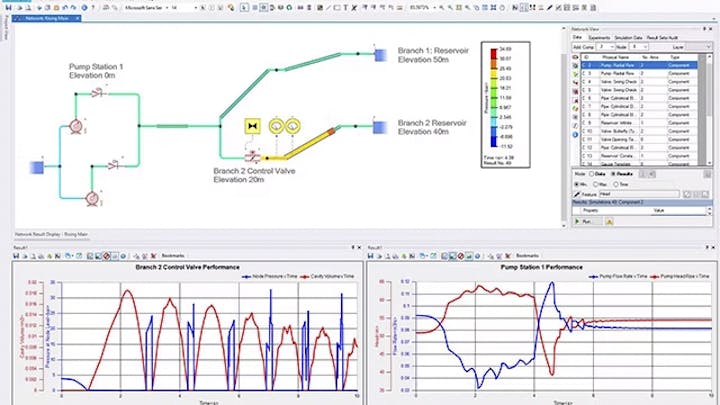The width and height of the screenshot is (720, 405).
Task: Select table row ID 4 Valve Swing Check
Action: click(639, 82)
